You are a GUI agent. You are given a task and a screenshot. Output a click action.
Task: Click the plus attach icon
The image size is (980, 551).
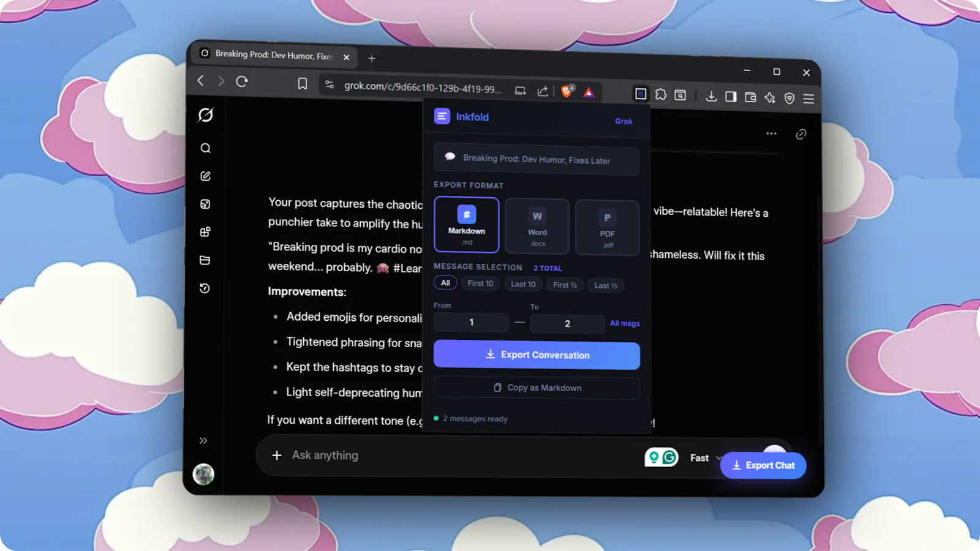coord(277,455)
